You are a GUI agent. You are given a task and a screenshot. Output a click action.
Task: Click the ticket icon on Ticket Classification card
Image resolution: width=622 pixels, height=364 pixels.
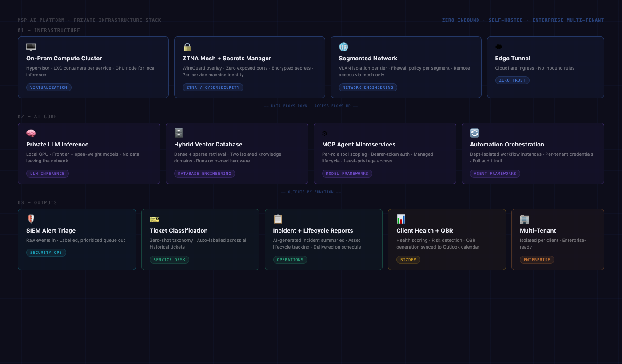click(154, 219)
